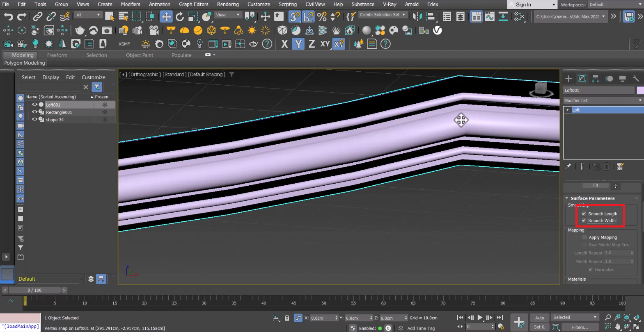Open the Modify panel tab icon
The height and width of the screenshot is (332, 644).
click(582, 79)
